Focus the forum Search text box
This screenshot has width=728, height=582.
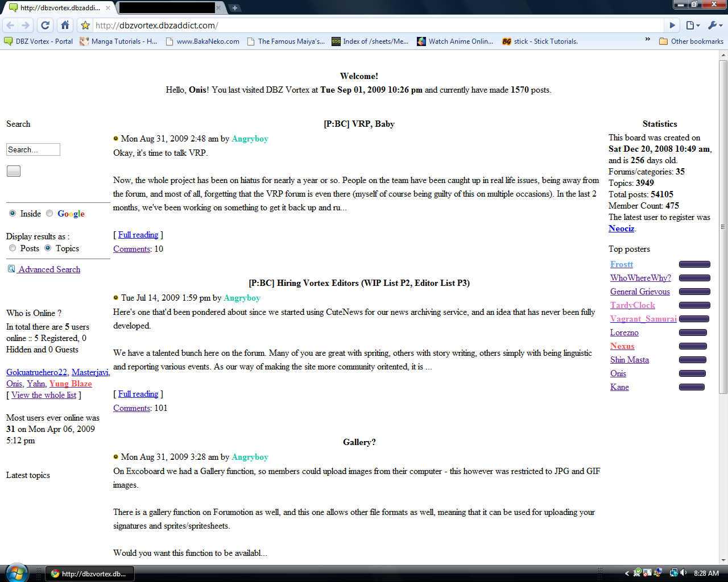33,149
